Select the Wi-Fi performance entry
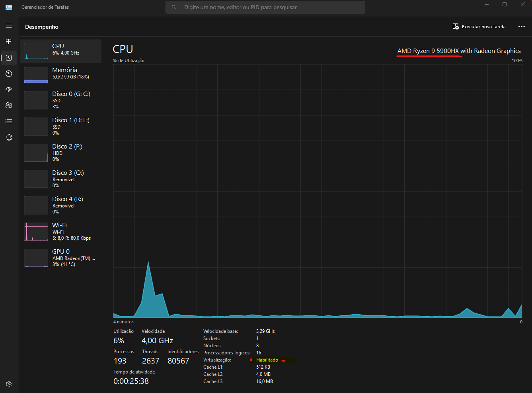The image size is (532, 393). tap(61, 231)
